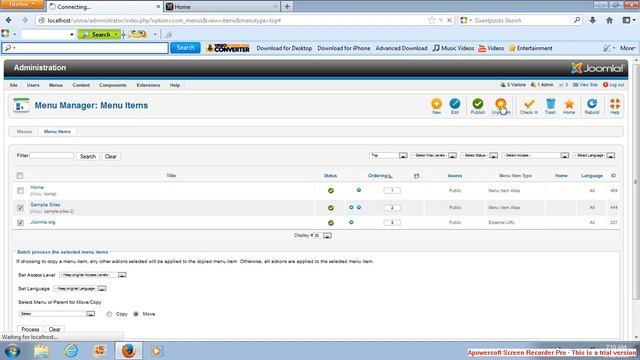The image size is (640, 360).
Task: Open File Explorer from the taskbar
Action: 42,351
